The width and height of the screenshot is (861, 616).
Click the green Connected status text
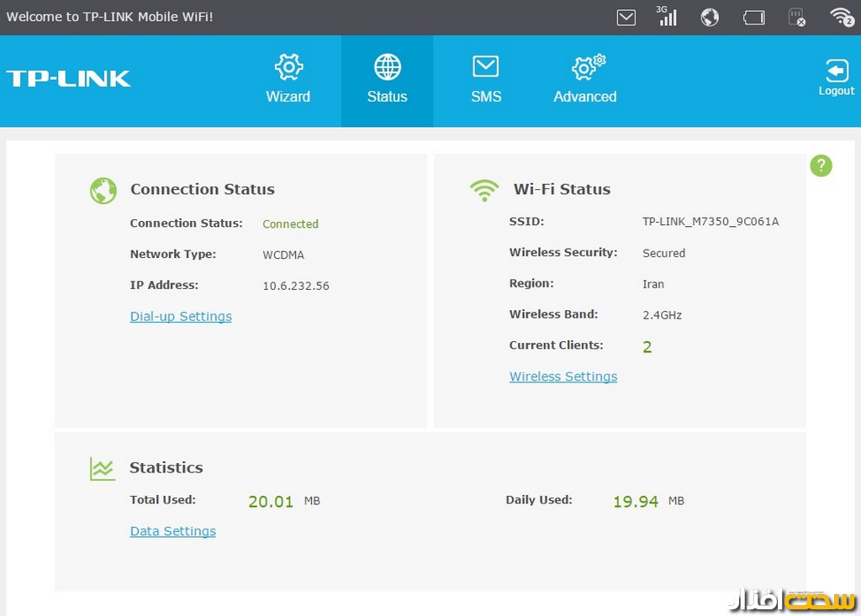click(290, 224)
